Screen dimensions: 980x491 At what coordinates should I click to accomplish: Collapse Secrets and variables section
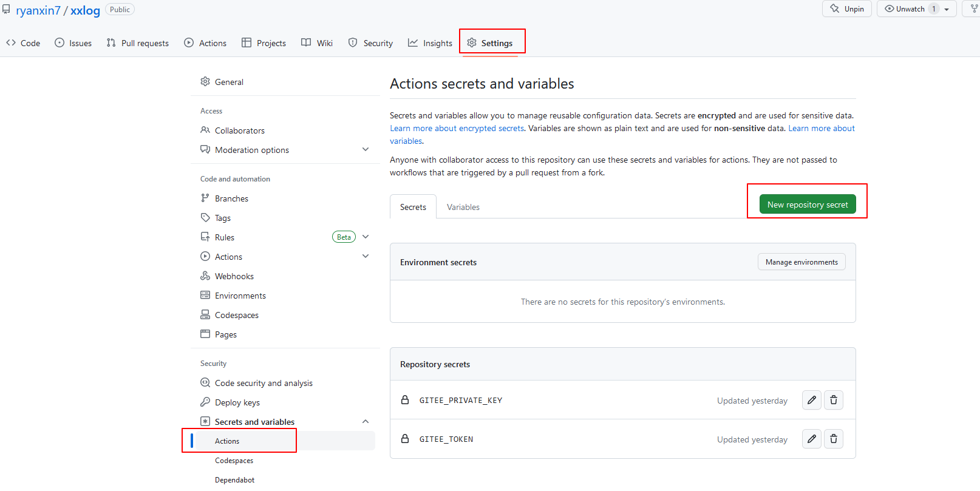366,421
